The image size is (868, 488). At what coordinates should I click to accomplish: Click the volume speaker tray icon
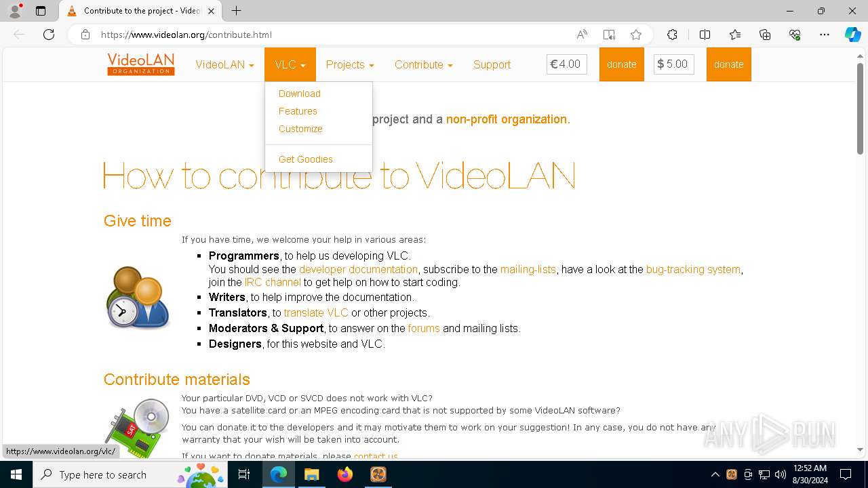781,474
